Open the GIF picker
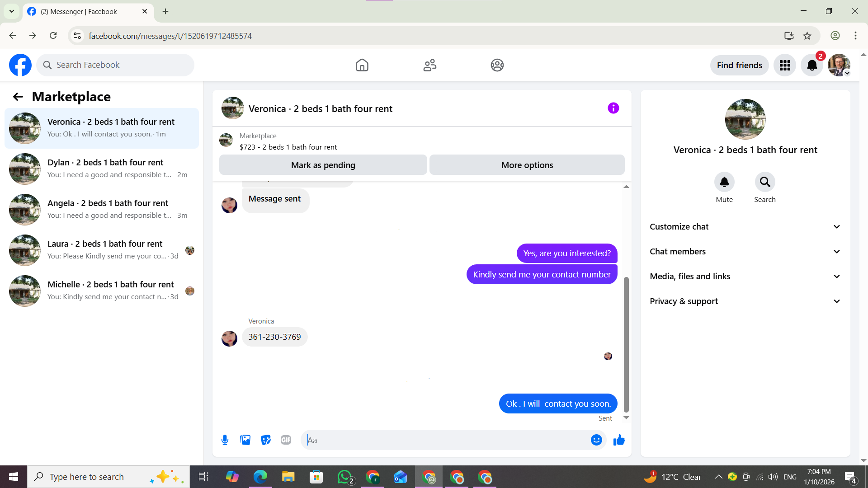The width and height of the screenshot is (868, 488). click(x=286, y=440)
